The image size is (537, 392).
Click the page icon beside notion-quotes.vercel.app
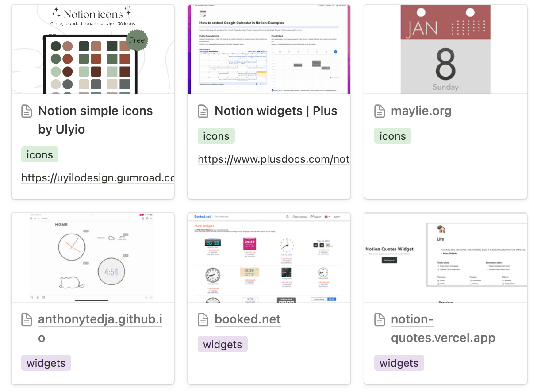[x=380, y=319]
